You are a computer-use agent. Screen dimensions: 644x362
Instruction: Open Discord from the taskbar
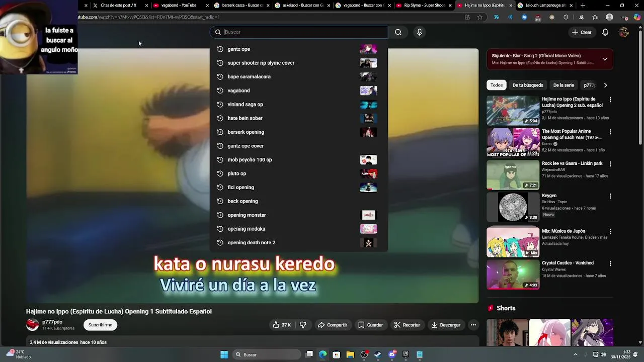point(392,354)
